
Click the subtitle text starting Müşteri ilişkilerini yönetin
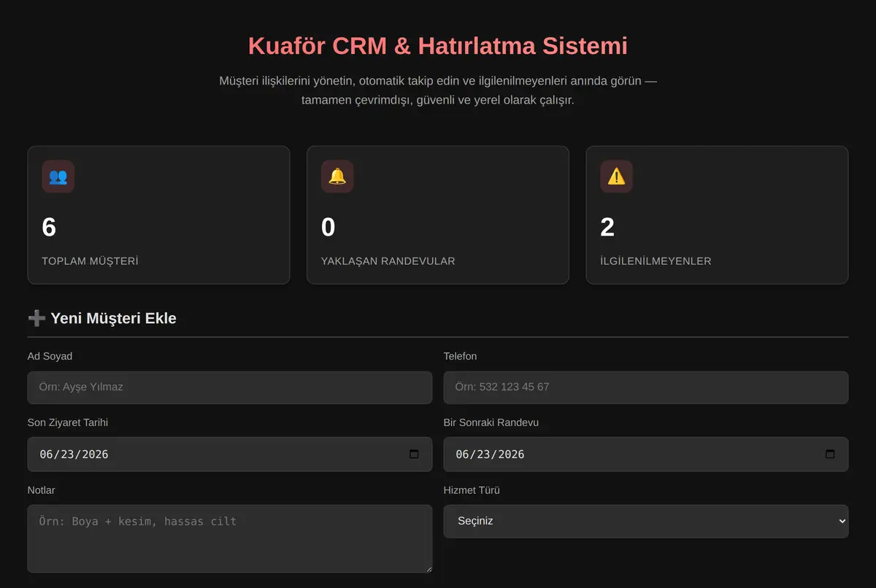pyautogui.click(x=438, y=90)
